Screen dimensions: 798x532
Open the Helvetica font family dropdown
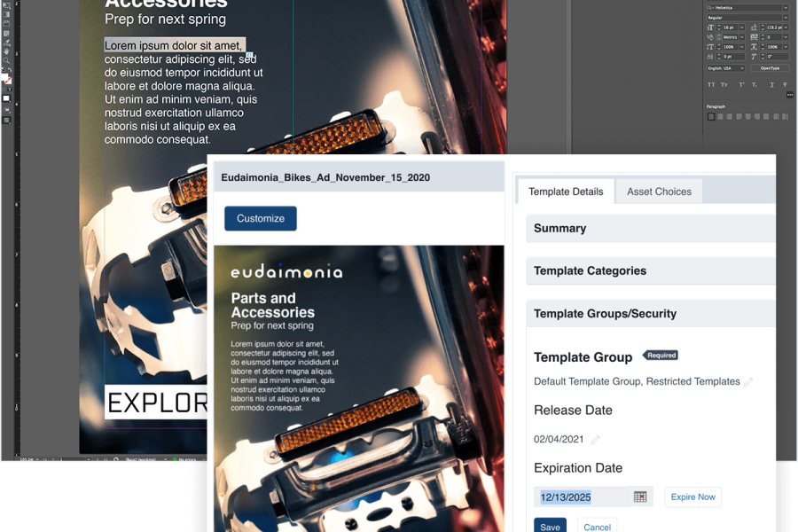click(747, 7)
